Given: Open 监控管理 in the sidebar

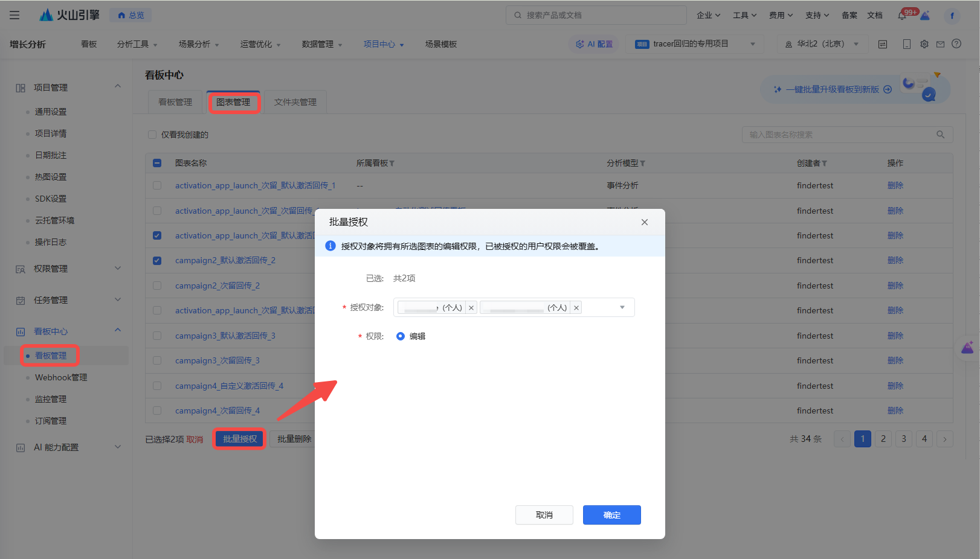Looking at the screenshot, I should click(x=51, y=399).
